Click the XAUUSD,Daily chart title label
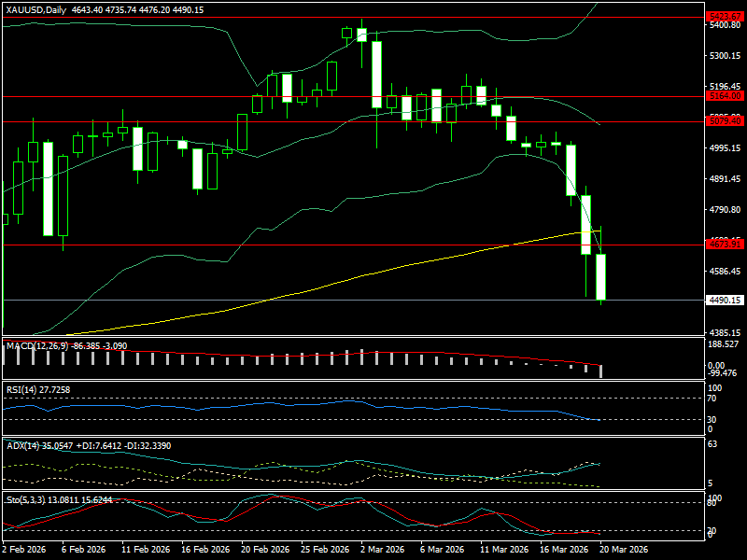This screenshot has width=747, height=560. coord(39,9)
